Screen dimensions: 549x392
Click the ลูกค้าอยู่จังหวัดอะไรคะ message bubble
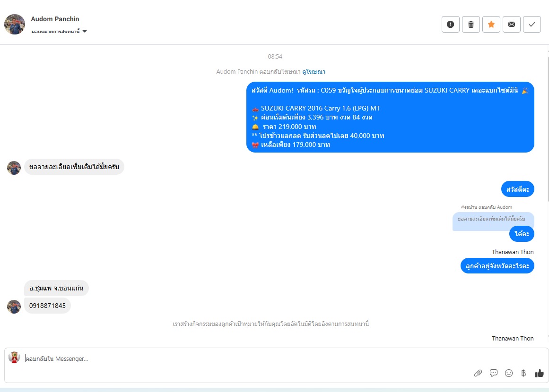pyautogui.click(x=497, y=266)
